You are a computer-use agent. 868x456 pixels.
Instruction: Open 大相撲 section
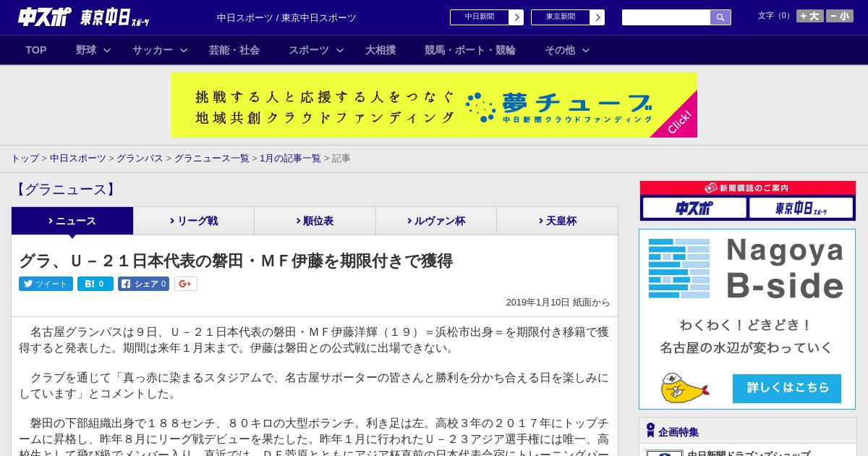[380, 50]
